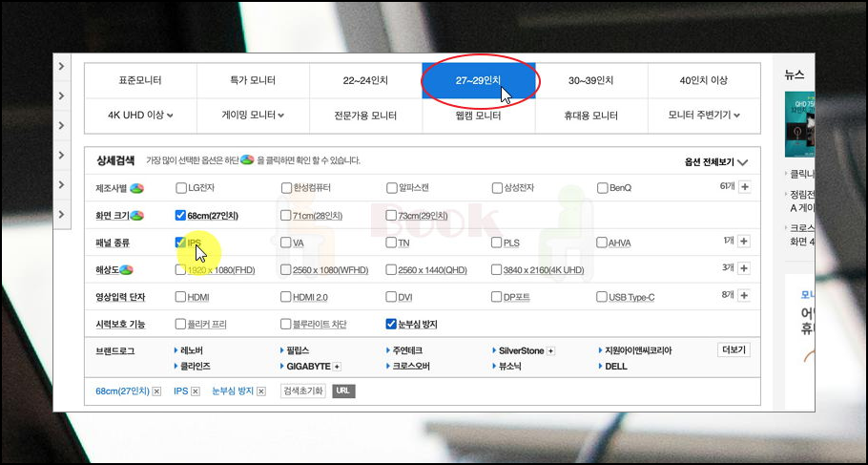Viewport: 868px width, 465px height.
Task: Check the DP포트 input option
Action: pos(496,297)
